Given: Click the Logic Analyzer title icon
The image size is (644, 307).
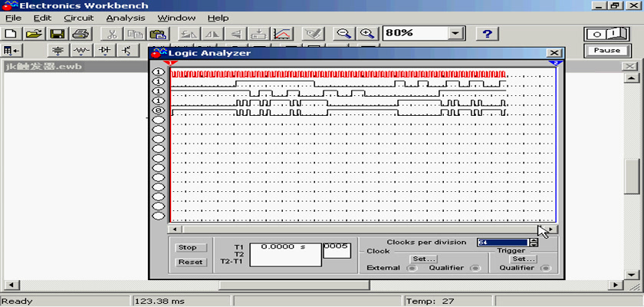Looking at the screenshot, I should [159, 53].
